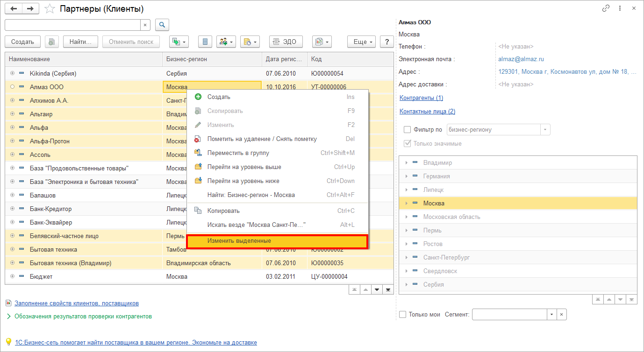Image resolution: width=644 pixels, height=352 pixels.
Task: Toggle the 'Только мои' checkbox
Action: coord(403,315)
